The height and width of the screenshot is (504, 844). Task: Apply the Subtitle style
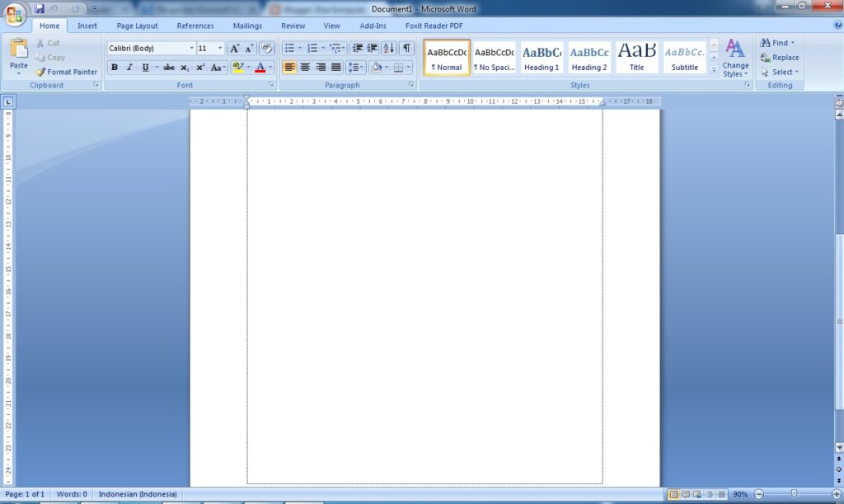point(684,58)
